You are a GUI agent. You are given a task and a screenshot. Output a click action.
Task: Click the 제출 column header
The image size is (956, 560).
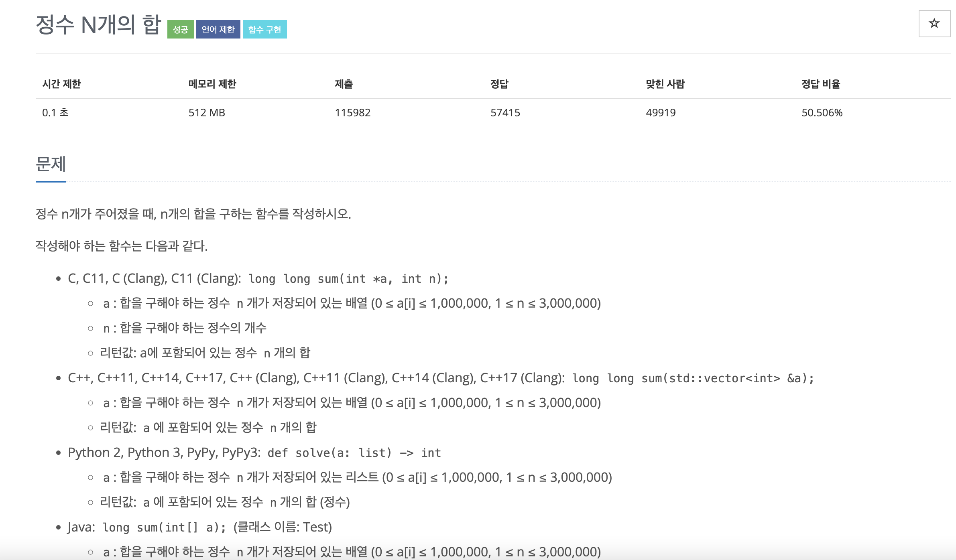click(x=344, y=84)
